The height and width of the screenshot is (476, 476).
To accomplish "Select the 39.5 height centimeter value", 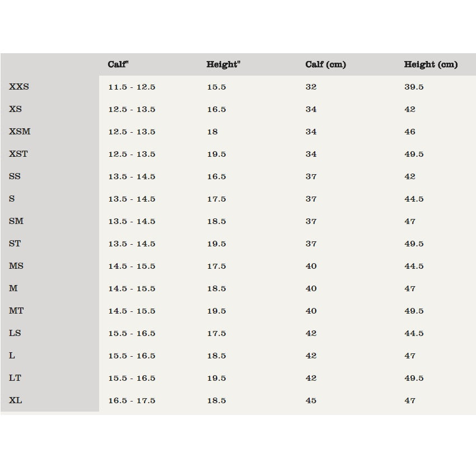I will point(414,87).
